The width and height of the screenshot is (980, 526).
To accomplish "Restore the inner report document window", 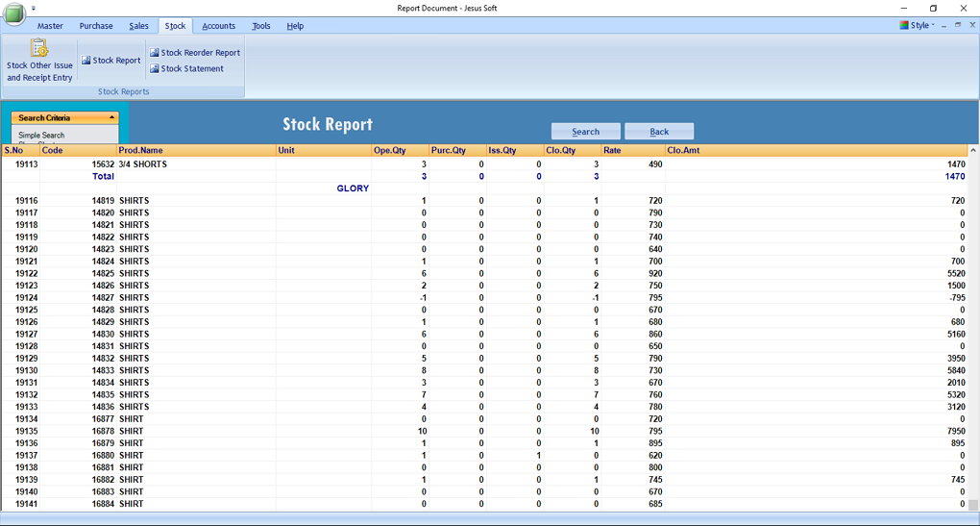I will (957, 26).
